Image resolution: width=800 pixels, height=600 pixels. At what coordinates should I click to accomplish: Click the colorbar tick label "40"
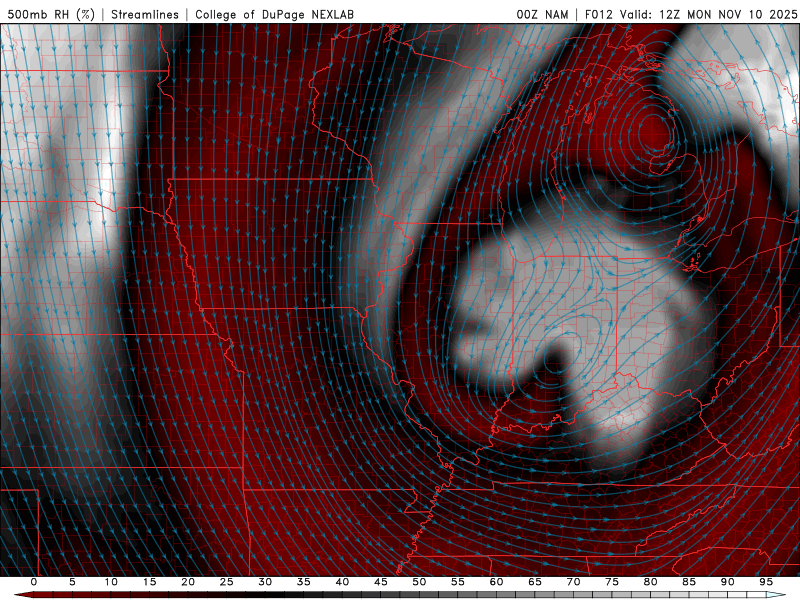coord(342,582)
